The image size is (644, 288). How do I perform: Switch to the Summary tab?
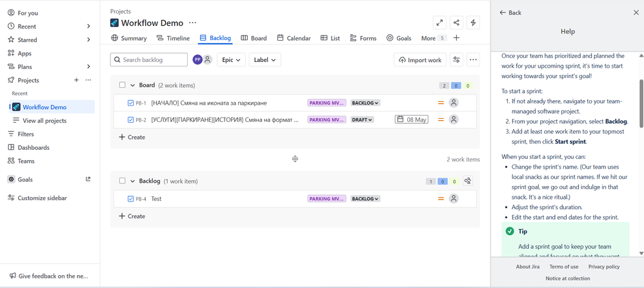tap(129, 38)
